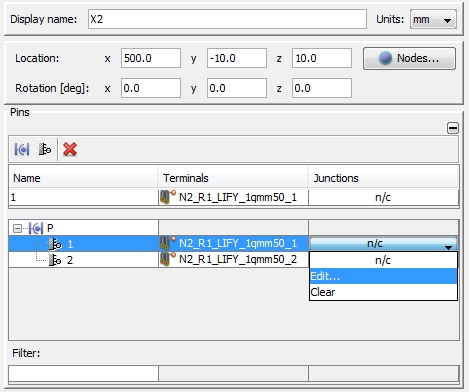Click the Junctions filter field
This screenshot has width=469, height=392.
point(384,373)
